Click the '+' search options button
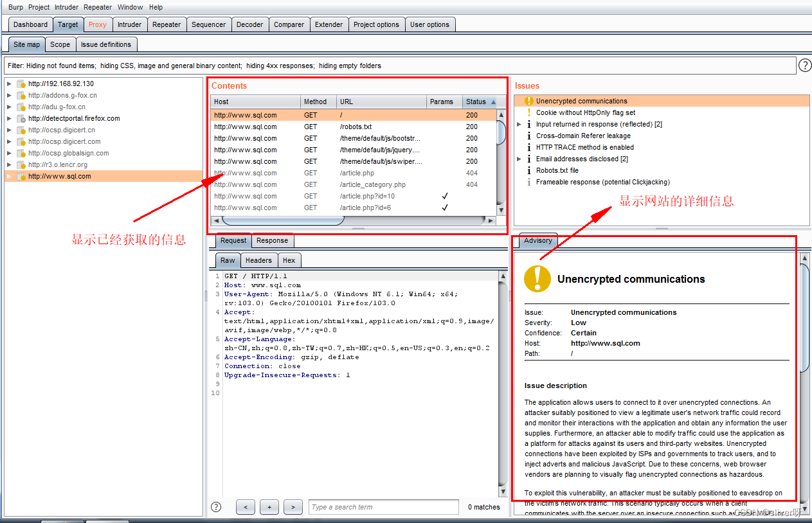 tap(269, 507)
